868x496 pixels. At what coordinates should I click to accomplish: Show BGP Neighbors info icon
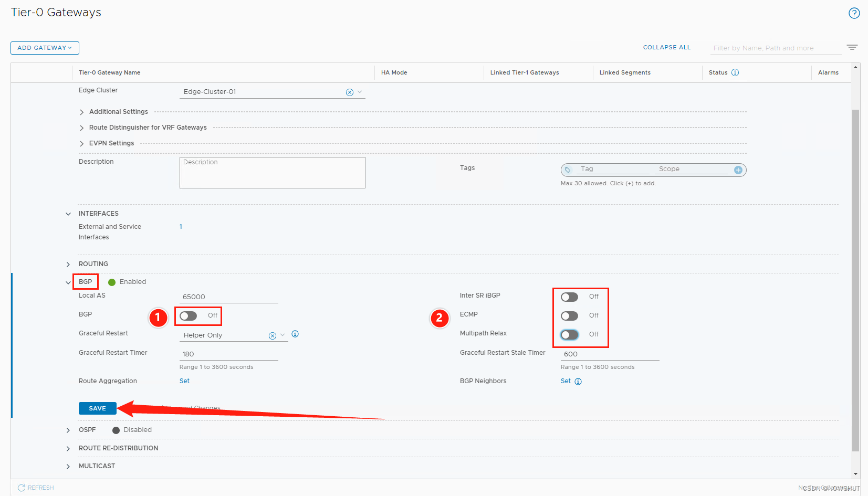(x=578, y=382)
